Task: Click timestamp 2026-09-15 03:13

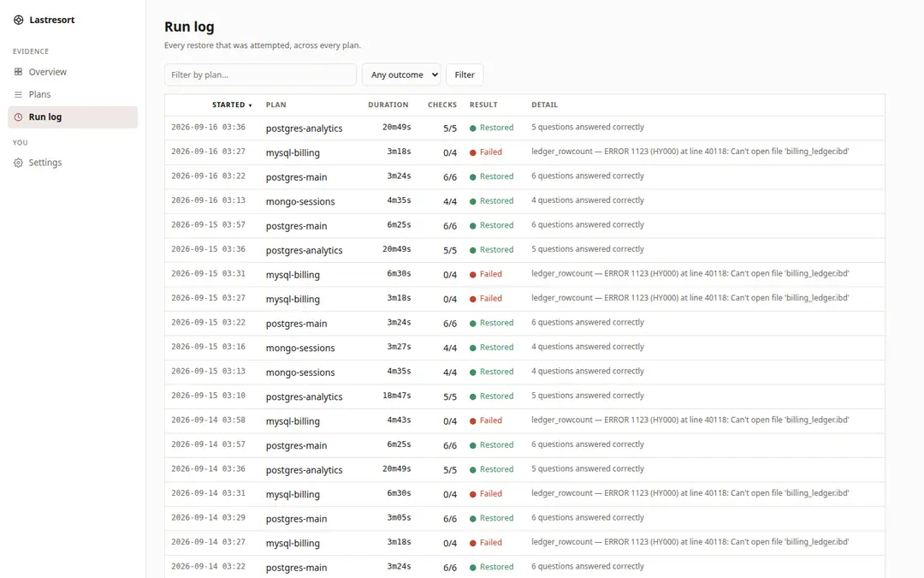Action: point(208,371)
